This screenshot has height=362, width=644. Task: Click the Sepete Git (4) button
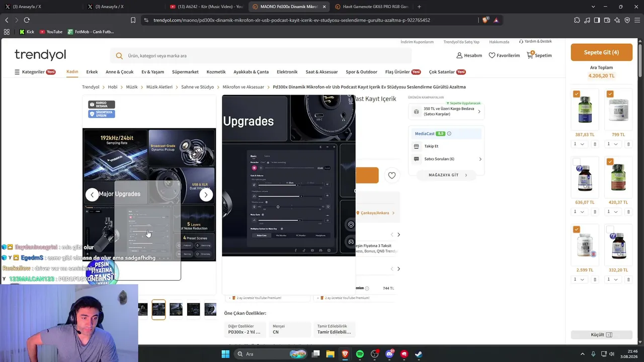601,52
